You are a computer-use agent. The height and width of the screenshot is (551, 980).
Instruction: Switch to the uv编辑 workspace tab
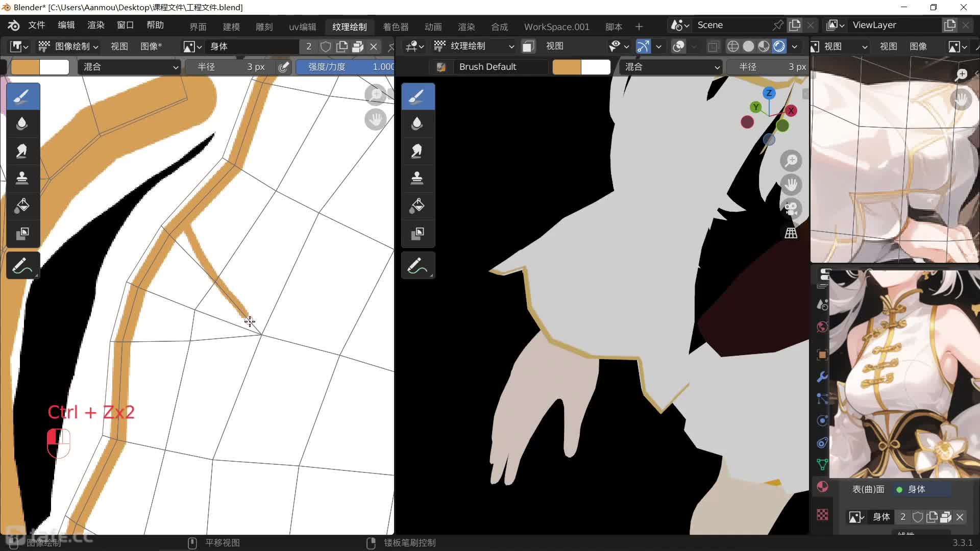[303, 27]
